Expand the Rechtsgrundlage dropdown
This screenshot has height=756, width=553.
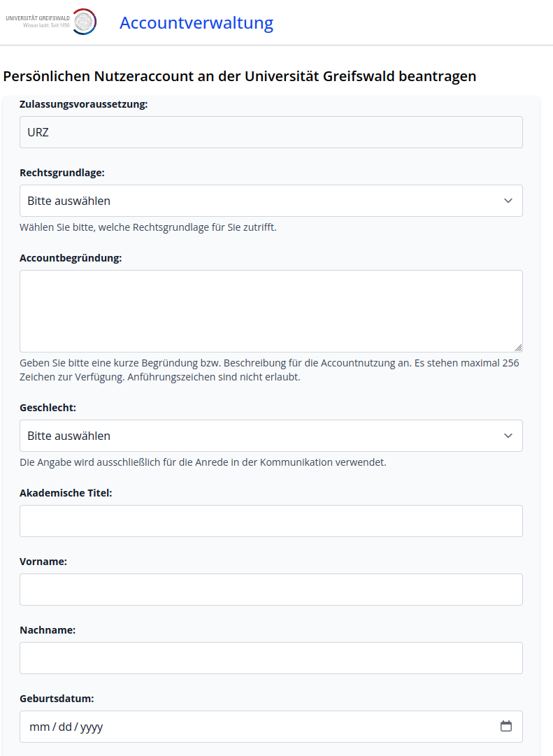click(271, 201)
